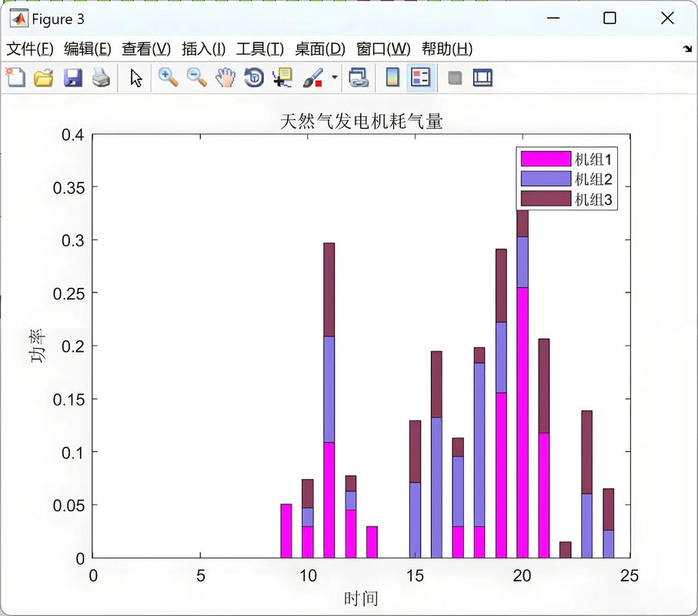Select the Zoom In tool

pyautogui.click(x=165, y=77)
